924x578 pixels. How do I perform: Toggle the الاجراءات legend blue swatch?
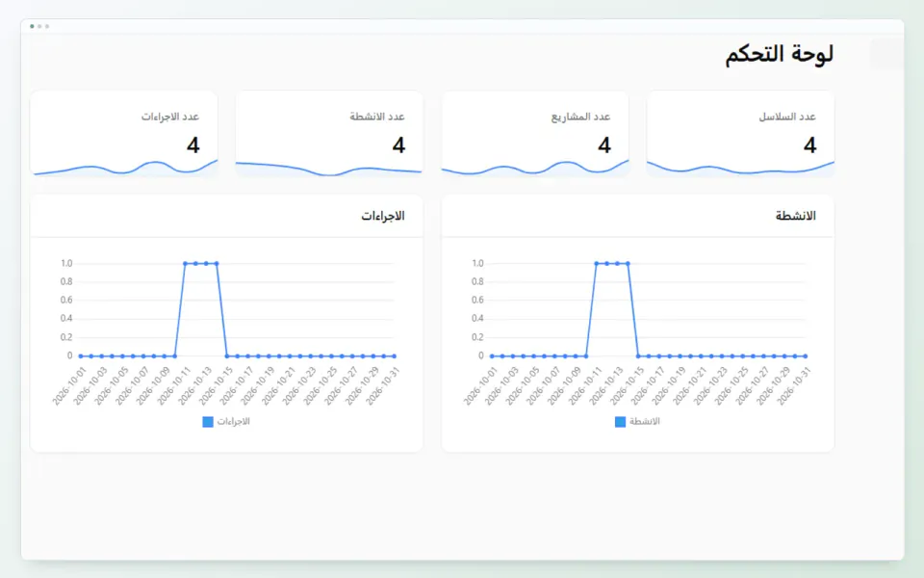(x=208, y=422)
